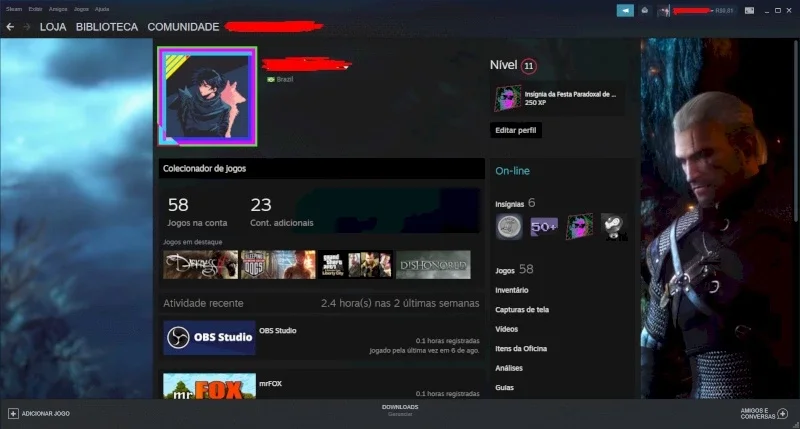This screenshot has width=800, height=429.
Task: Switch to the COMUNIDADE tab
Action: pos(183,27)
